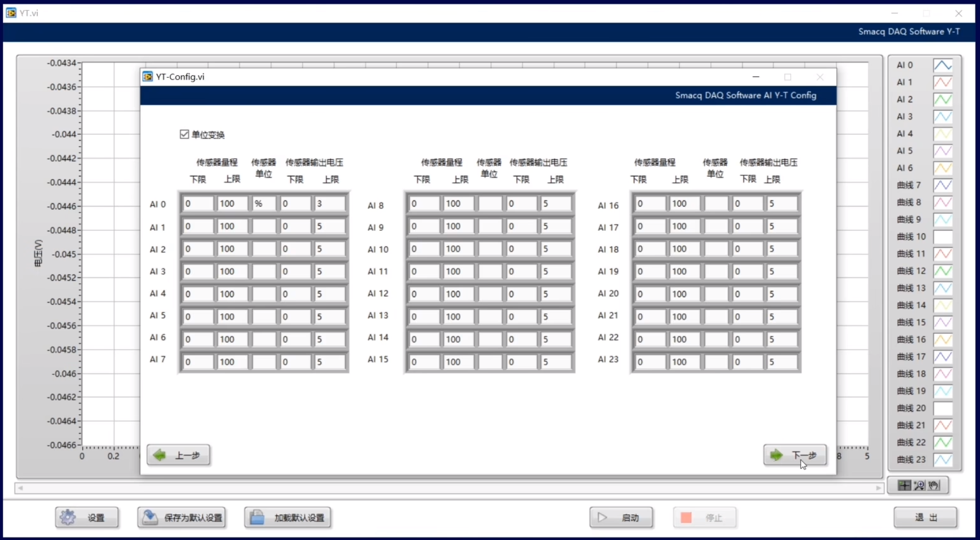
Task: Click the -0.0434 Y-axis maximum value
Action: [62, 63]
